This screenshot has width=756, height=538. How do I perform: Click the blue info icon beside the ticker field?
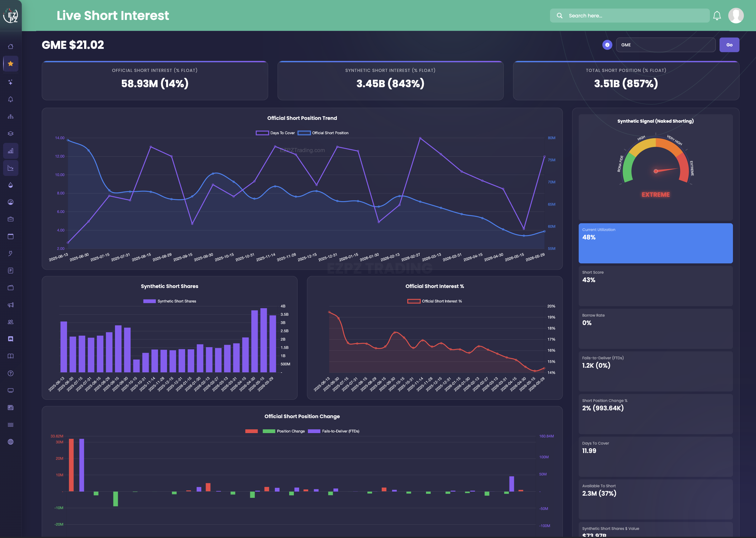607,45
